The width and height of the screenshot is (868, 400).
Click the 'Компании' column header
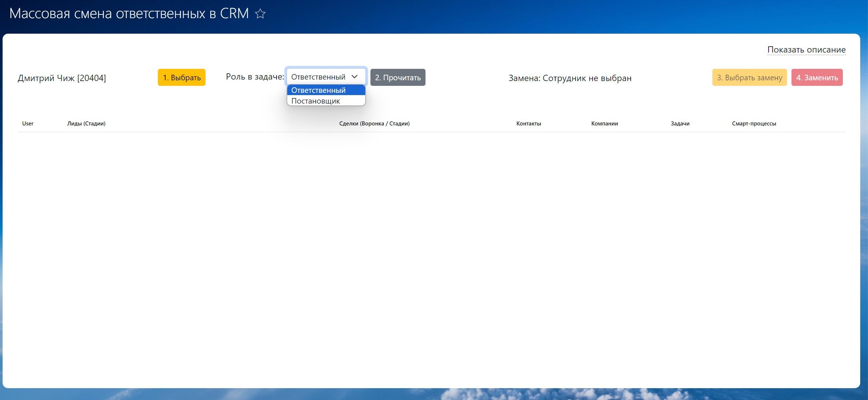point(604,124)
